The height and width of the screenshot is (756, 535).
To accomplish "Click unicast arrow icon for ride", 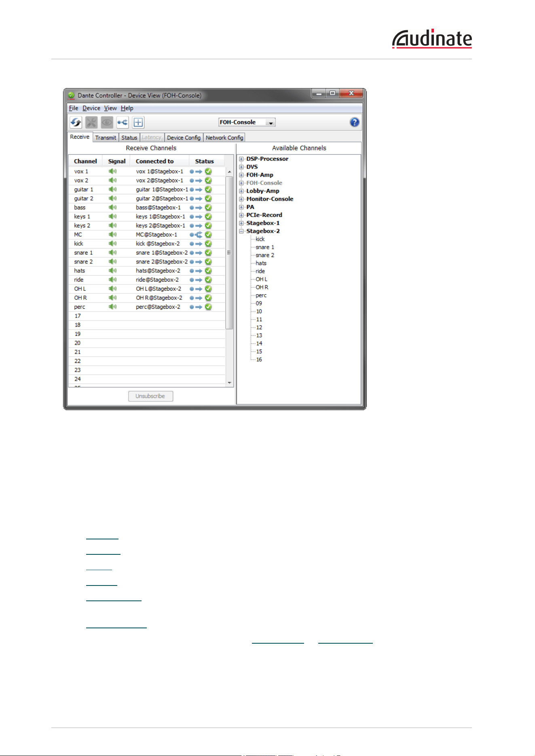I will (196, 280).
